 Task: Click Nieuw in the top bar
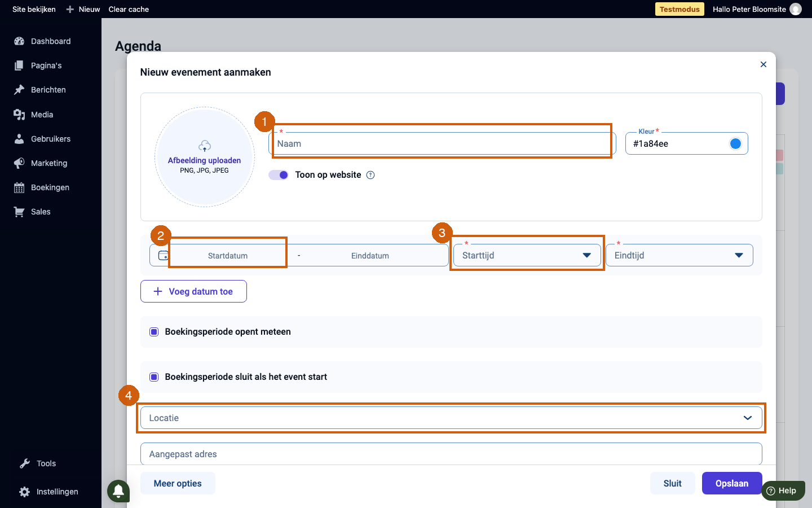point(89,9)
